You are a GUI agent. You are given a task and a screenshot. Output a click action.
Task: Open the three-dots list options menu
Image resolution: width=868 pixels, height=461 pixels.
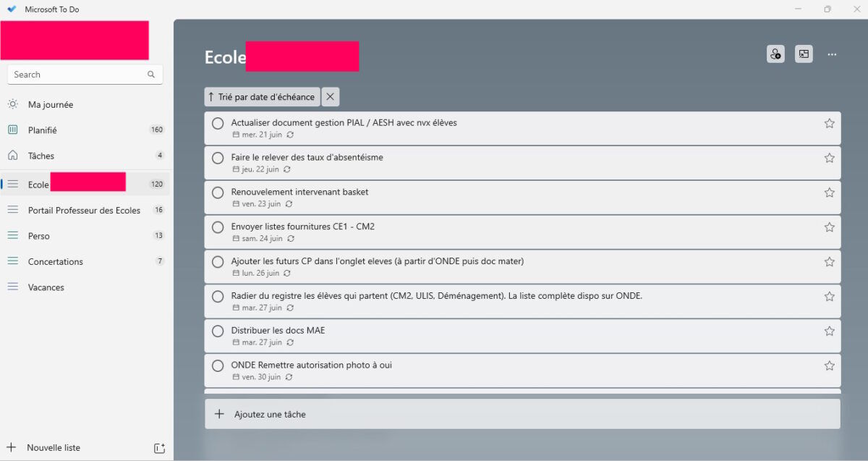[833, 54]
